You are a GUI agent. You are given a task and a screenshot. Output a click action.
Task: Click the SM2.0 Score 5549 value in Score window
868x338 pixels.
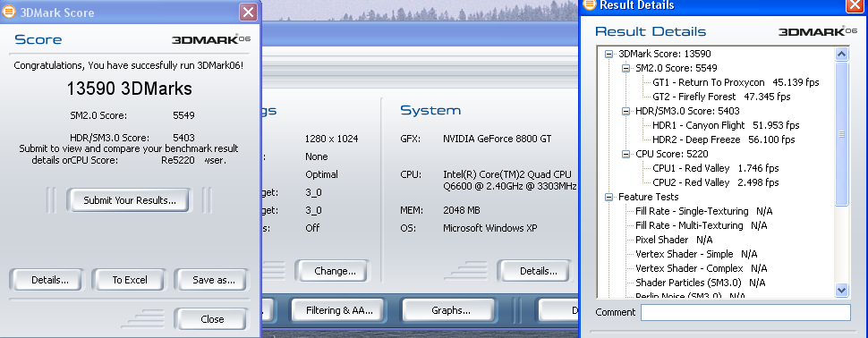click(183, 115)
